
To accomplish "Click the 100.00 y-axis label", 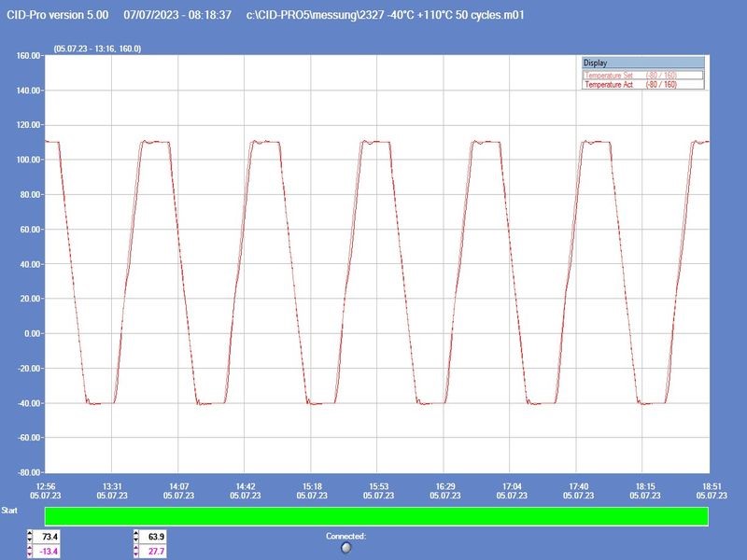I will point(29,160).
